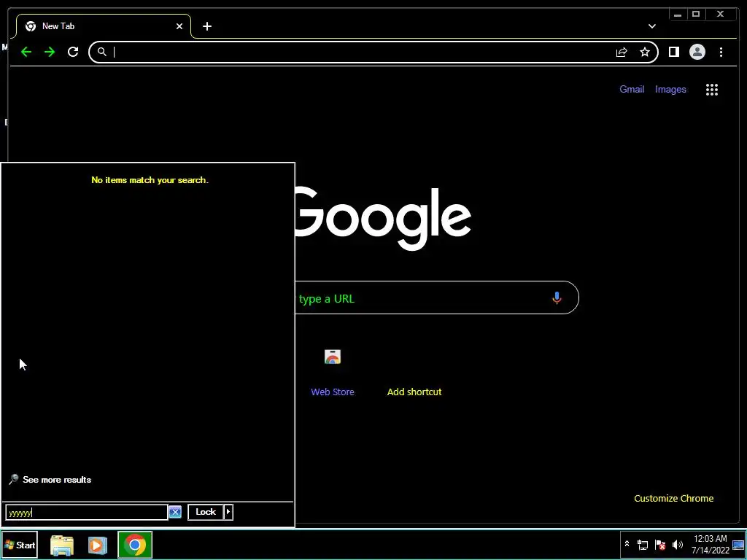Open Chrome's three-dot menu

(721, 52)
